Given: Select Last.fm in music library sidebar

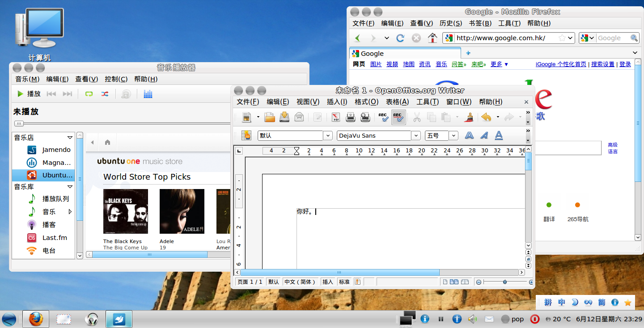Looking at the screenshot, I should click(44, 238).
